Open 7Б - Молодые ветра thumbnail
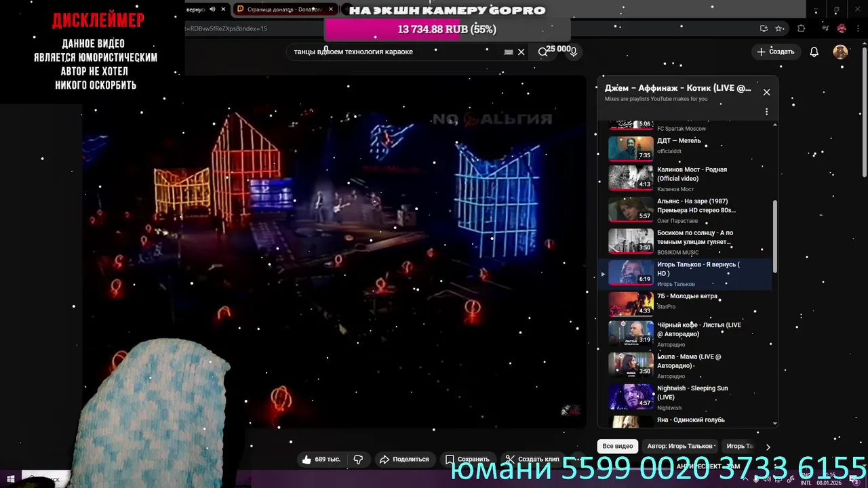Image resolution: width=868 pixels, height=488 pixels. 631,304
